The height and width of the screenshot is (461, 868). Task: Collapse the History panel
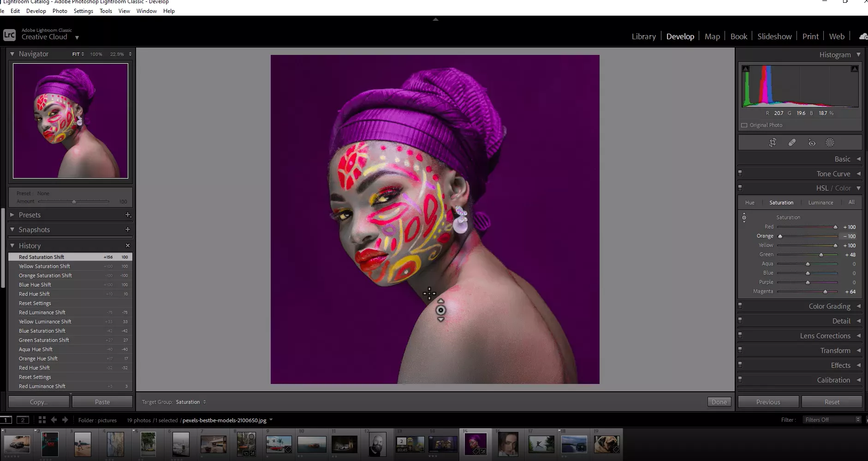click(x=12, y=245)
